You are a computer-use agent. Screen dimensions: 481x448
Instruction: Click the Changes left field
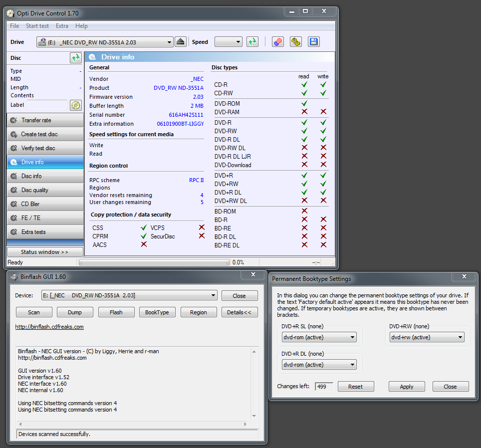click(x=324, y=387)
